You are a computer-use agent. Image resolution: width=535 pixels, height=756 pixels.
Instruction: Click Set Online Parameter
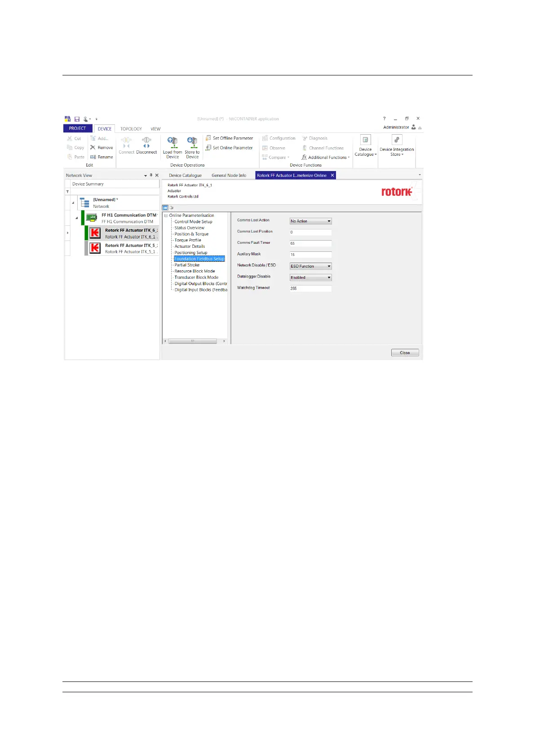pos(229,148)
